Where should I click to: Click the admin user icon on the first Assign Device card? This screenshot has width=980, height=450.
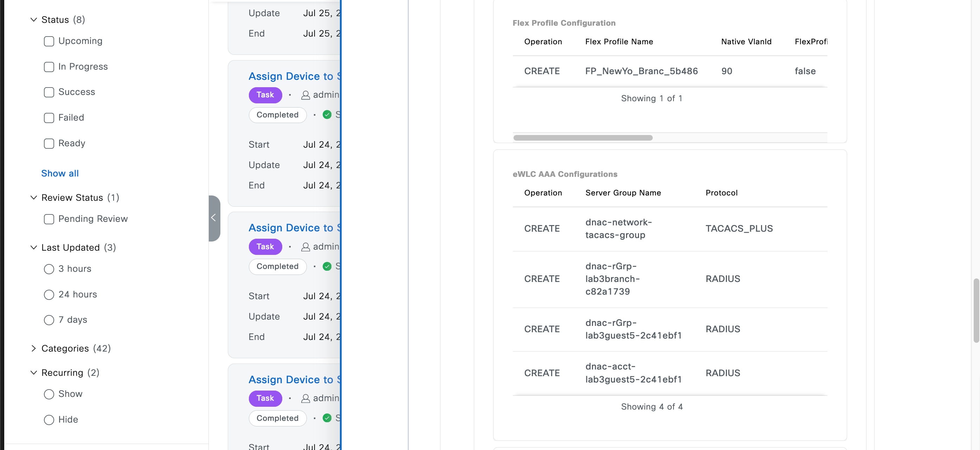point(305,95)
